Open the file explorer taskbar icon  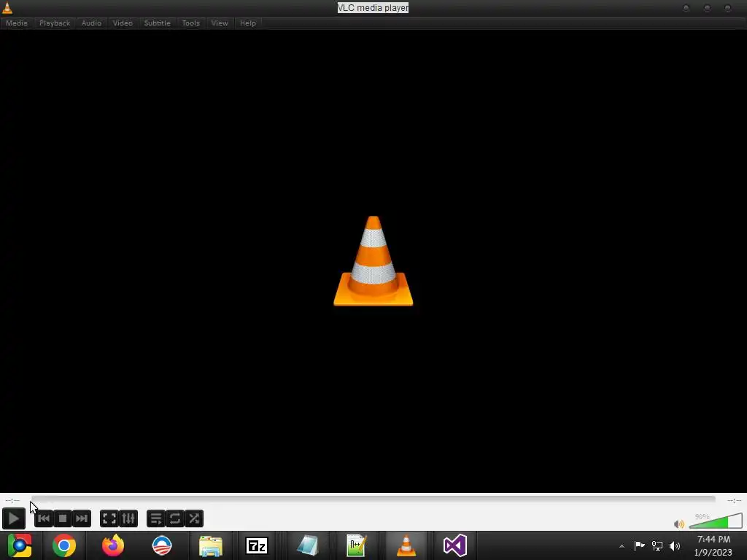(x=211, y=545)
